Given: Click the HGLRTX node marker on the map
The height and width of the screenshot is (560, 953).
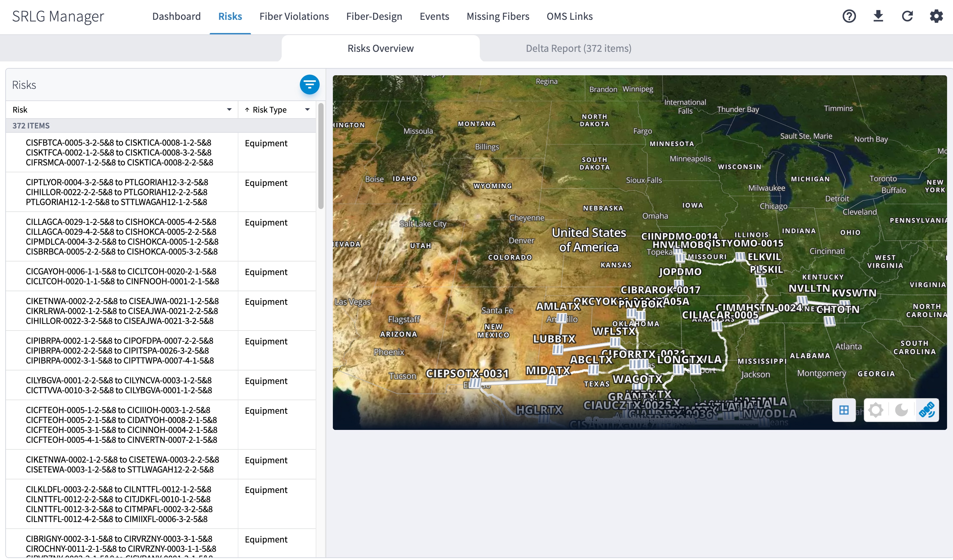Looking at the screenshot, I should 544,418.
